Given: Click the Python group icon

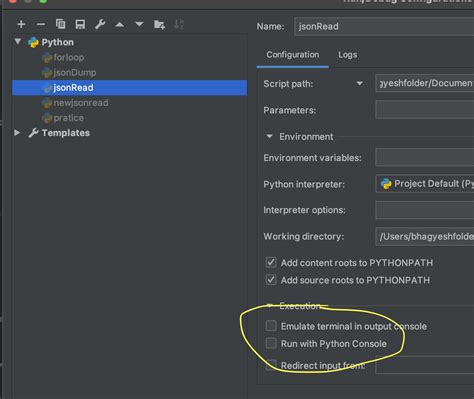Looking at the screenshot, I should click(x=33, y=42).
